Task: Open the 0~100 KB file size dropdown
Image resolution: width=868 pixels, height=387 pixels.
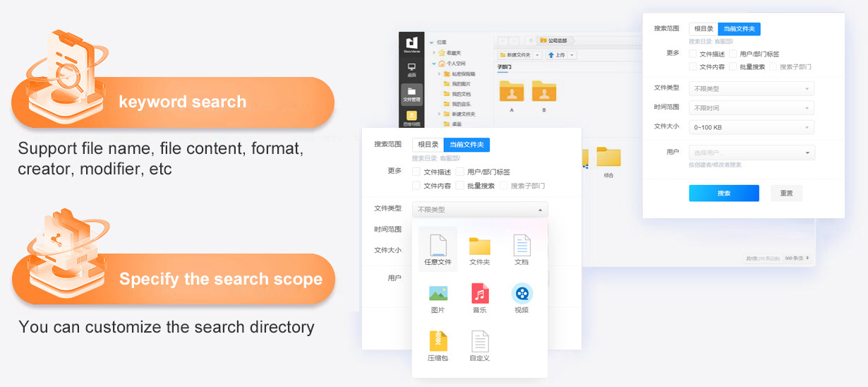Action: tap(751, 128)
